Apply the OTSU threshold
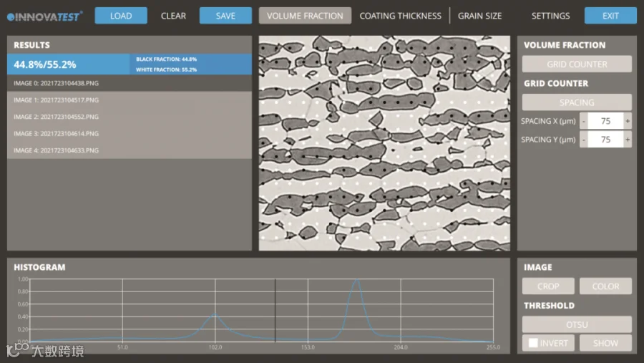This screenshot has height=363, width=644. (x=577, y=324)
